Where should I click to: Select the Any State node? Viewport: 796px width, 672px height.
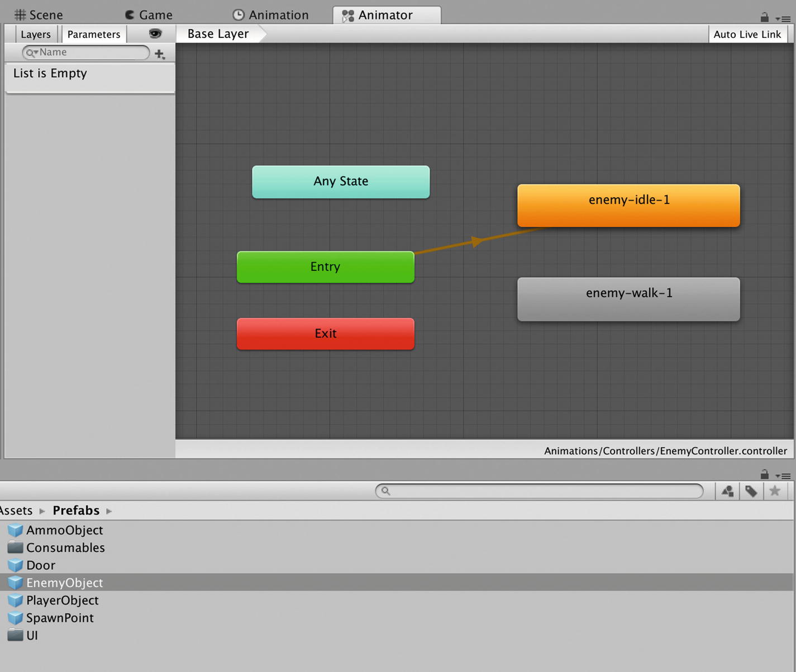(x=341, y=182)
